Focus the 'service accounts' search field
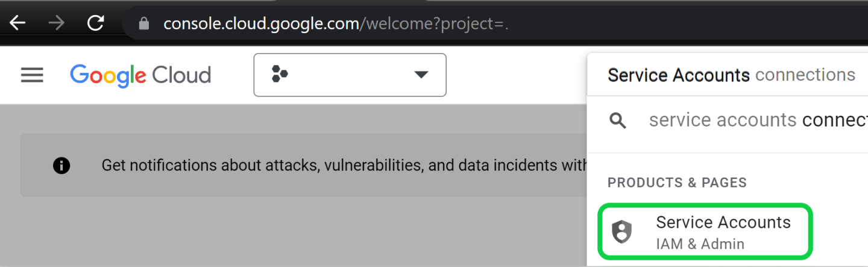This screenshot has width=868, height=267. pyautogui.click(x=753, y=121)
